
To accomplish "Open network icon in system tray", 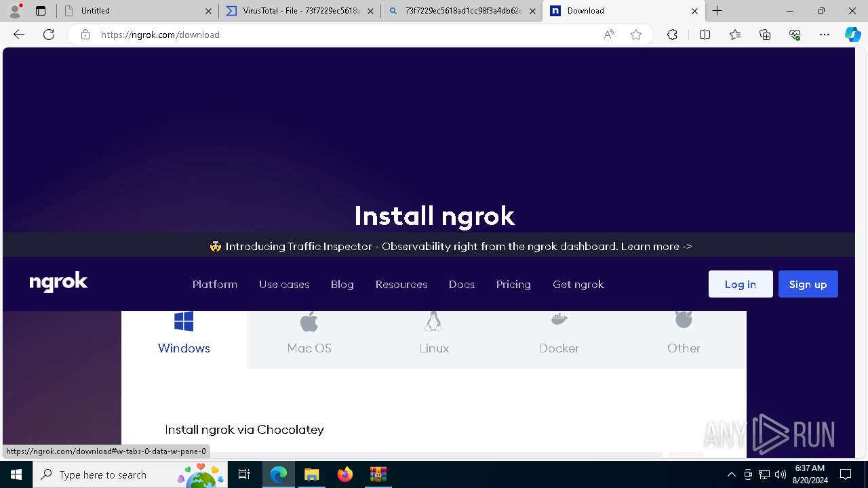I will (x=764, y=474).
